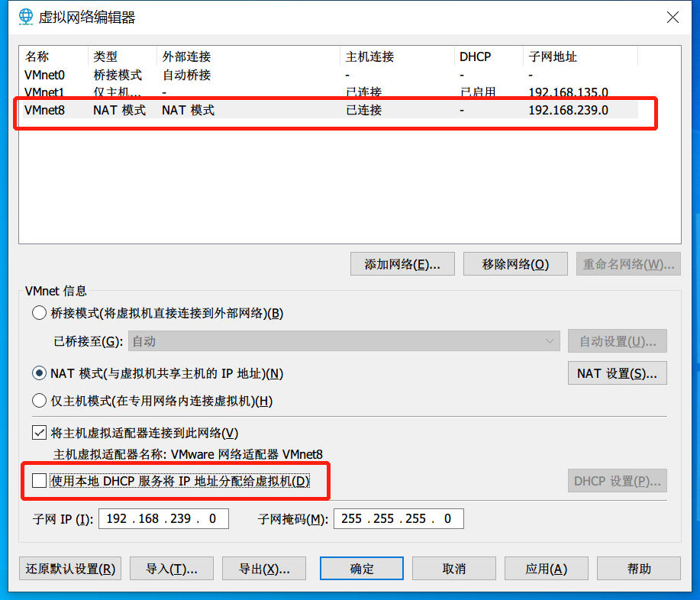Image resolution: width=700 pixels, height=600 pixels.
Task: Click the 应用(A) button
Action: tap(547, 568)
